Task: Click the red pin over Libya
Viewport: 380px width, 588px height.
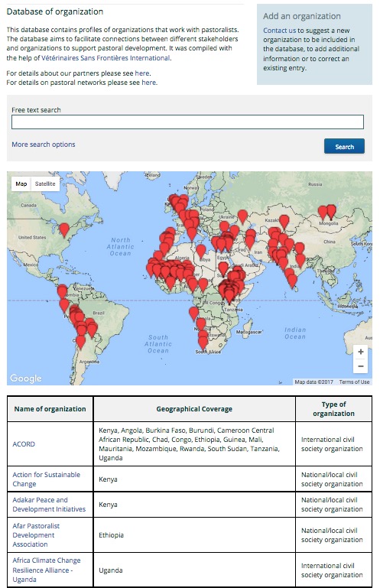Action: [201, 252]
